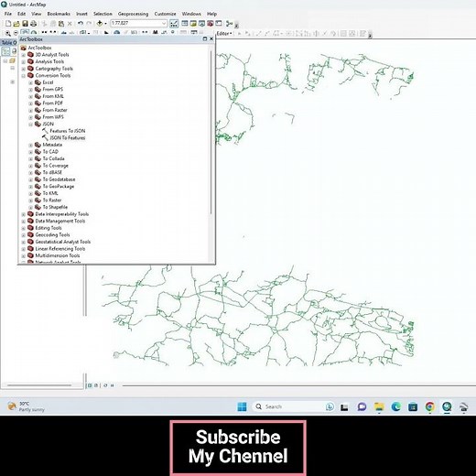This screenshot has width=476, height=476.
Task: Select the Zoom Out tool
Action: (16, 33)
